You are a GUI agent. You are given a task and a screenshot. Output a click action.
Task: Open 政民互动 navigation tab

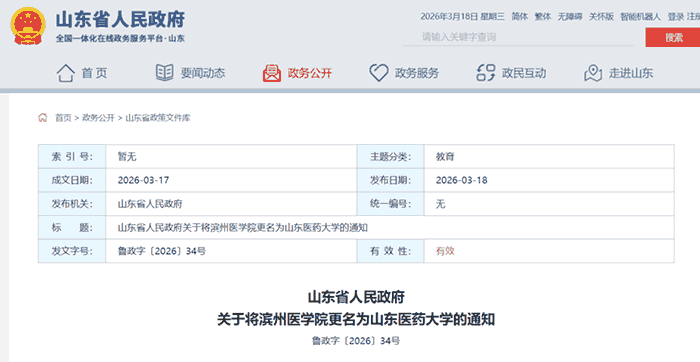pos(524,73)
